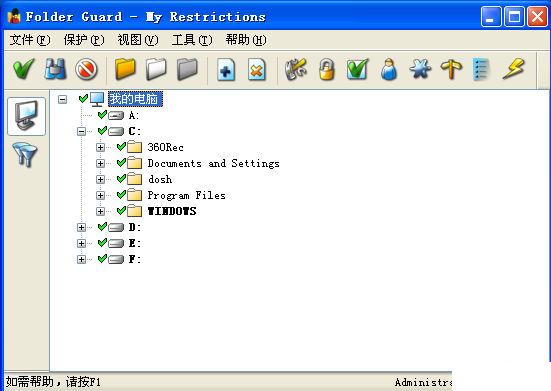Expand the E: drive node
The width and height of the screenshot is (551, 391).
pyautogui.click(x=82, y=243)
